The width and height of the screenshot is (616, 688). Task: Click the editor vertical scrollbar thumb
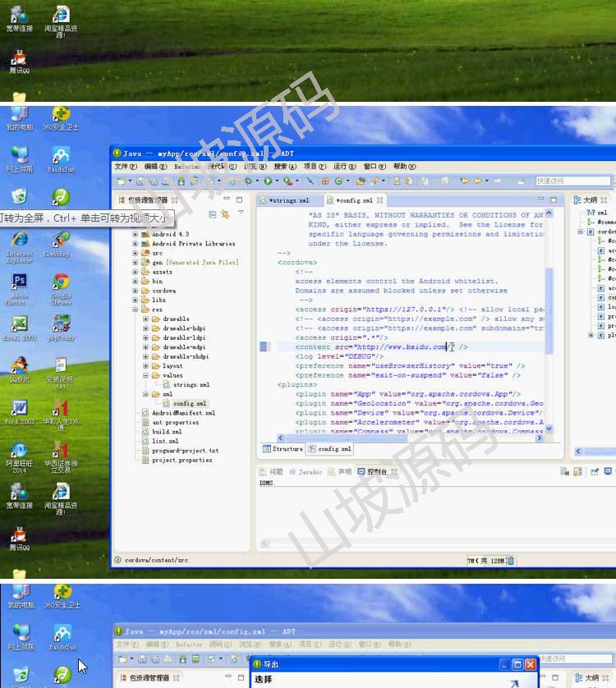549,310
